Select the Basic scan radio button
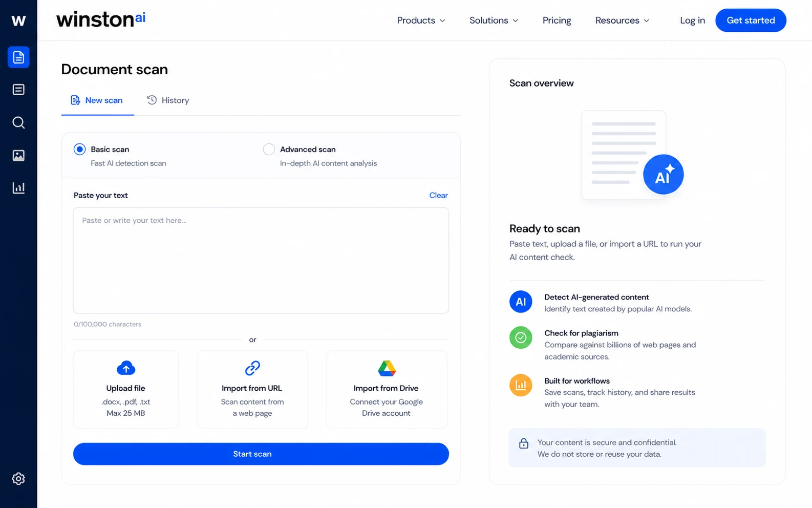 point(79,149)
